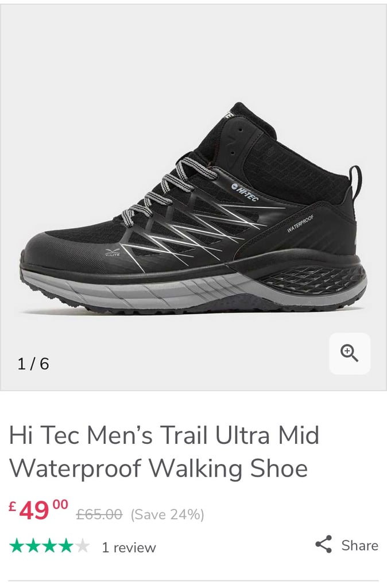
Task: Click the red £49.00 sale price
Action: [38, 510]
